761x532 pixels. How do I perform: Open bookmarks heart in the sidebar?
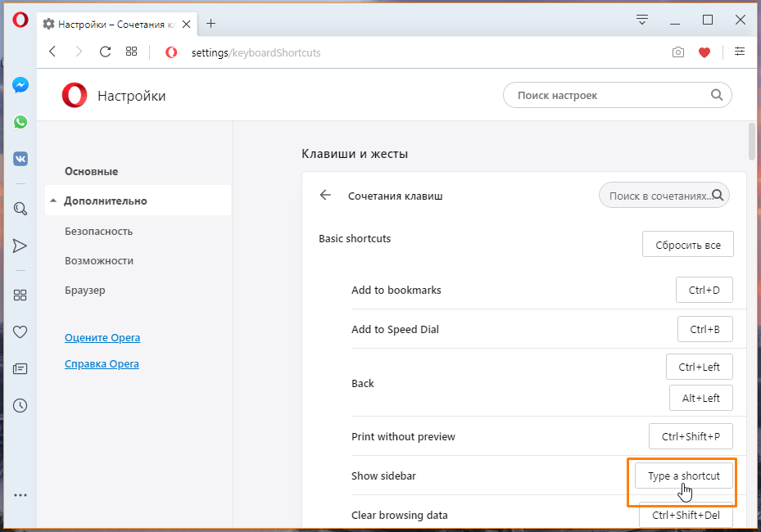tap(20, 331)
